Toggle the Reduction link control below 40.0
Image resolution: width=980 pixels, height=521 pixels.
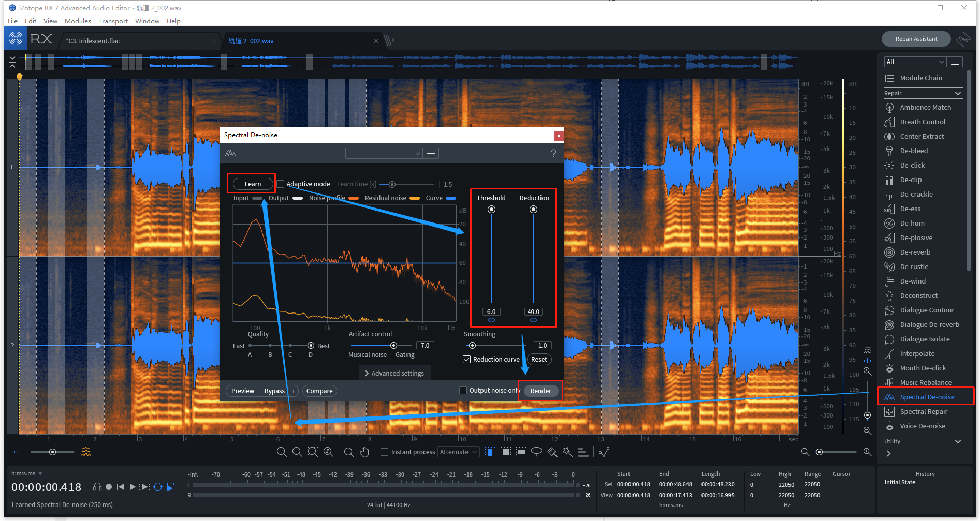point(533,320)
